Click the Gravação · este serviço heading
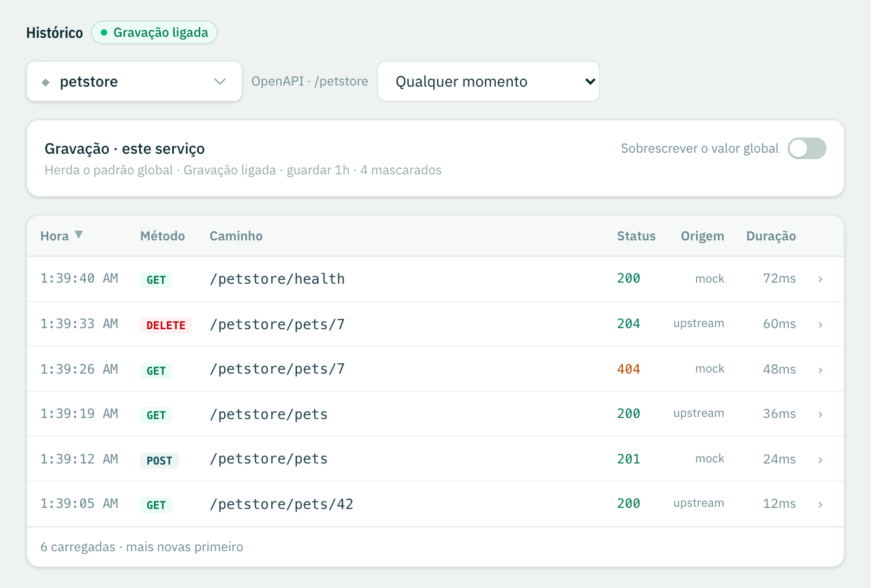The image size is (871, 588). point(125,148)
